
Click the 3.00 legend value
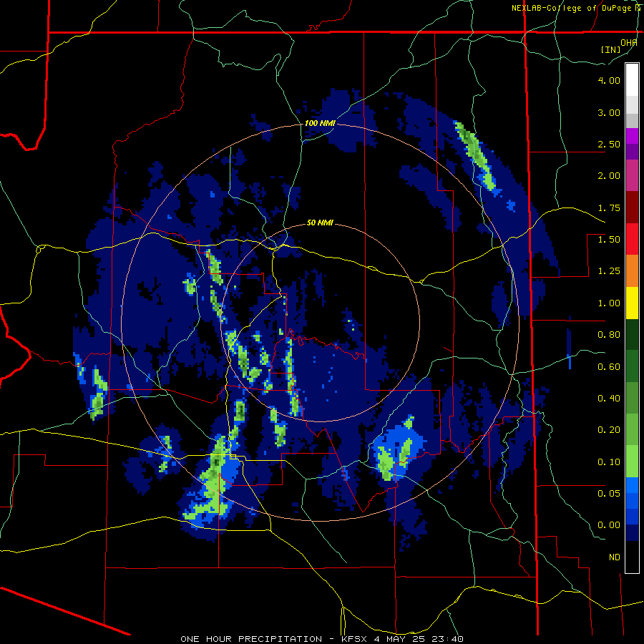point(609,112)
